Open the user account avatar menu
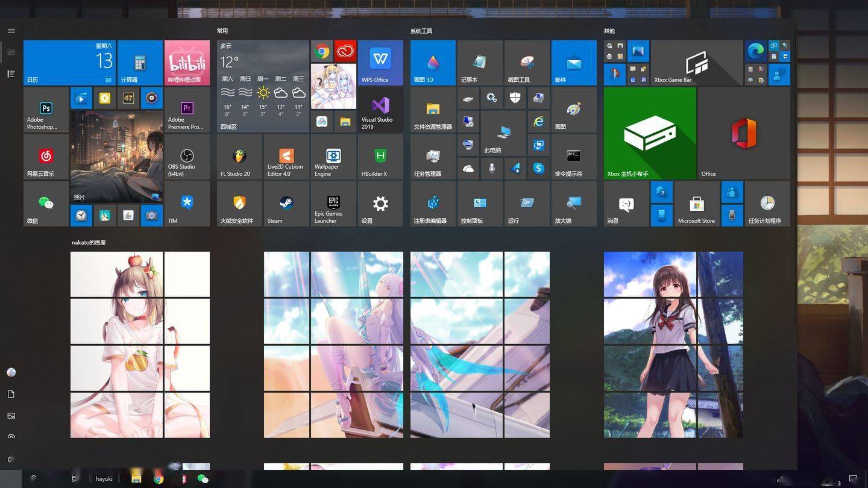The width and height of the screenshot is (868, 488). [11, 372]
